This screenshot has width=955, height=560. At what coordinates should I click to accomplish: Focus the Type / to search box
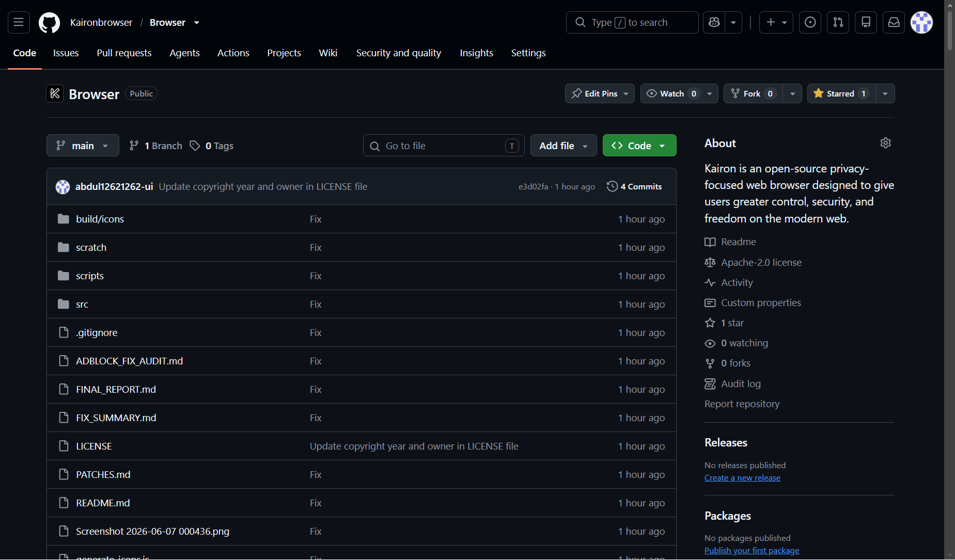tap(632, 22)
